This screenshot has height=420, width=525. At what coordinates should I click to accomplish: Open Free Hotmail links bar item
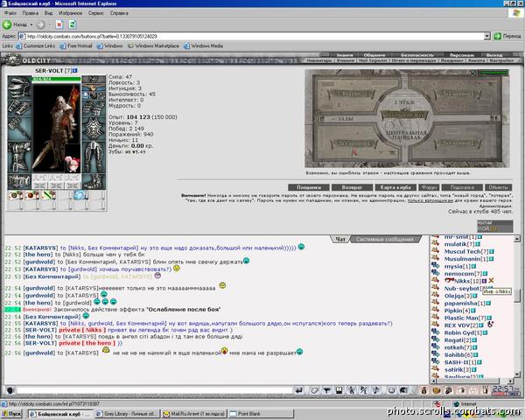point(76,45)
